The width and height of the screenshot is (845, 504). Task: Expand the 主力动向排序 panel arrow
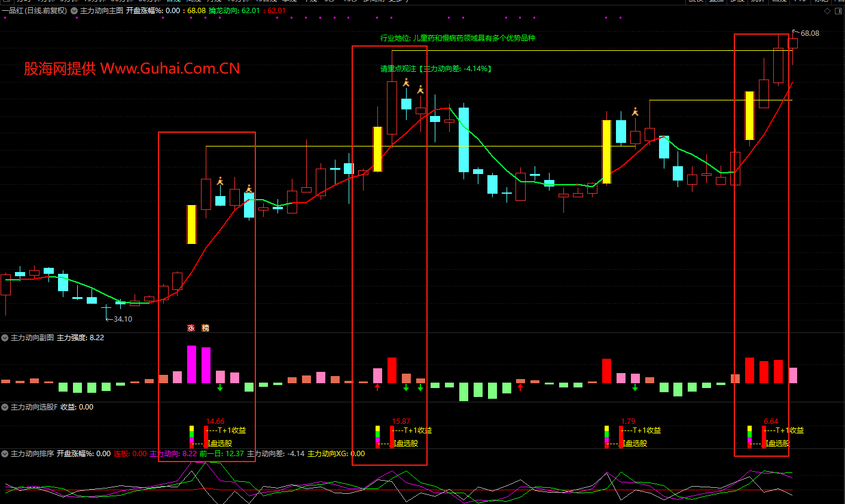5,454
